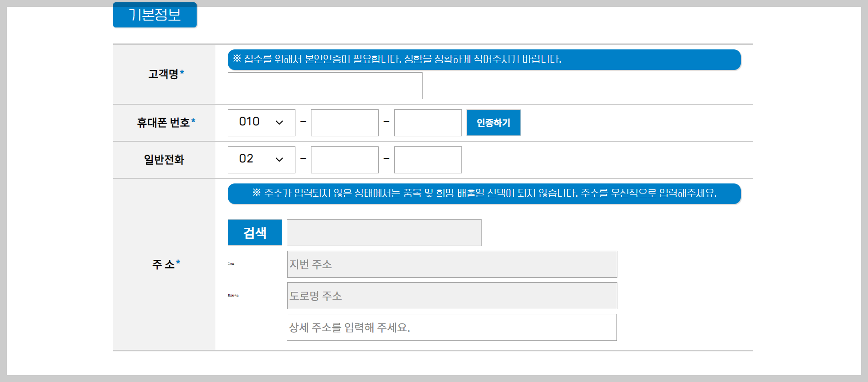Click the middle segment of the mobile number
Viewport: 868px width, 382px height.
344,122
